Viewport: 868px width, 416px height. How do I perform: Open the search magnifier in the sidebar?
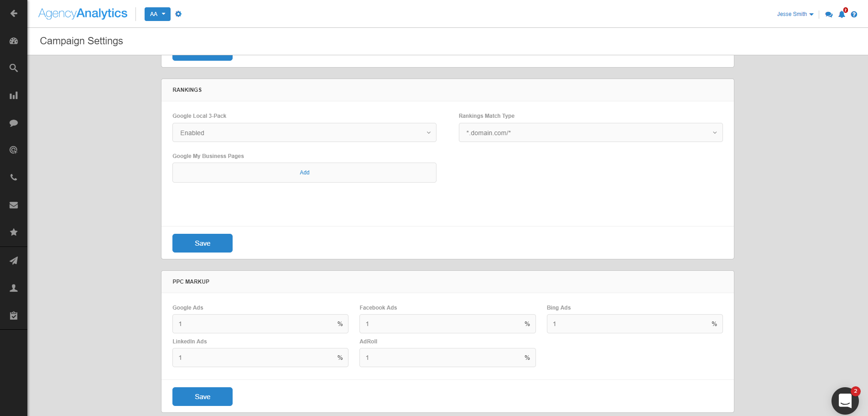coord(14,68)
